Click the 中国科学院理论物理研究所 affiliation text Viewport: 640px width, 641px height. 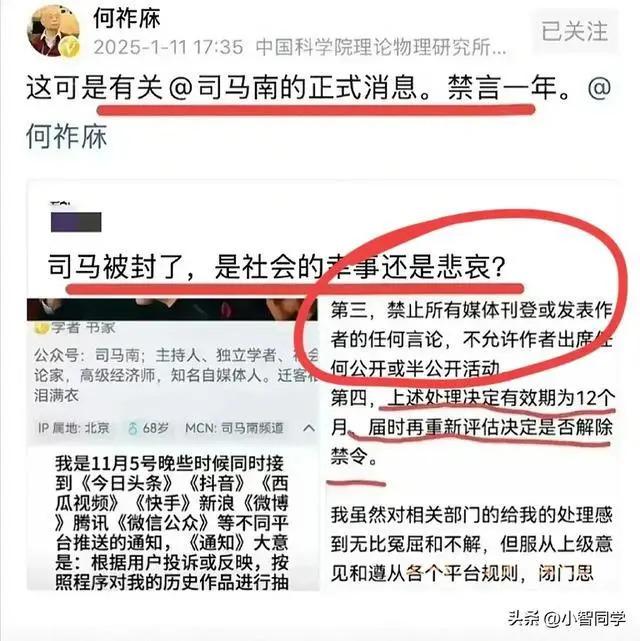coord(381,47)
